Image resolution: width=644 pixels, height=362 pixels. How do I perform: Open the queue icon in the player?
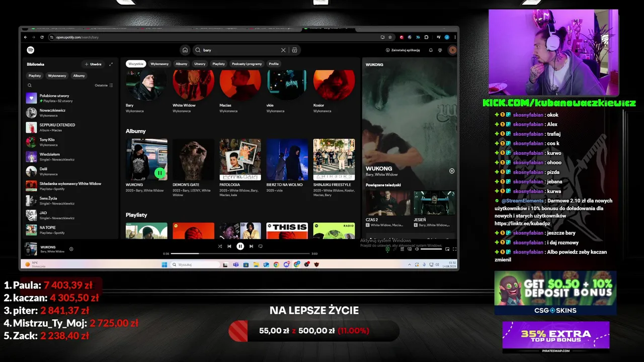coord(402,249)
